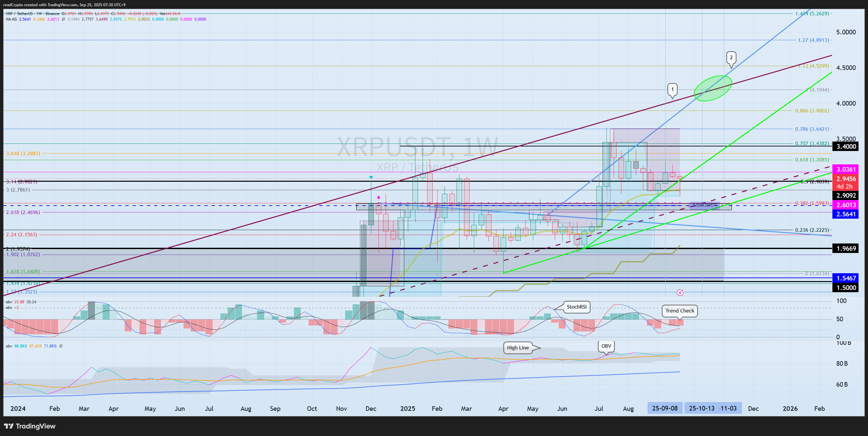Click the 2026 label on time axis
This screenshot has width=868, height=436.
(x=790, y=409)
